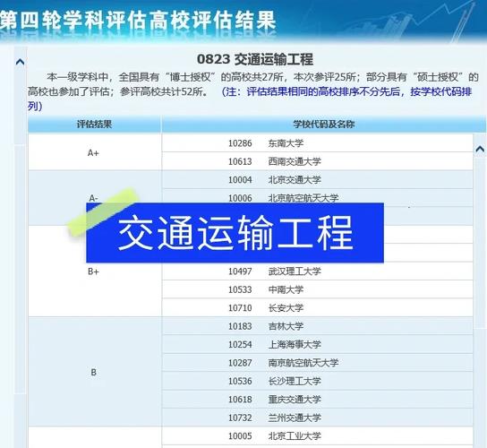This screenshot has height=448, width=487.
Task: Select the 10004 北京交通大学 row
Action: [x=318, y=180]
